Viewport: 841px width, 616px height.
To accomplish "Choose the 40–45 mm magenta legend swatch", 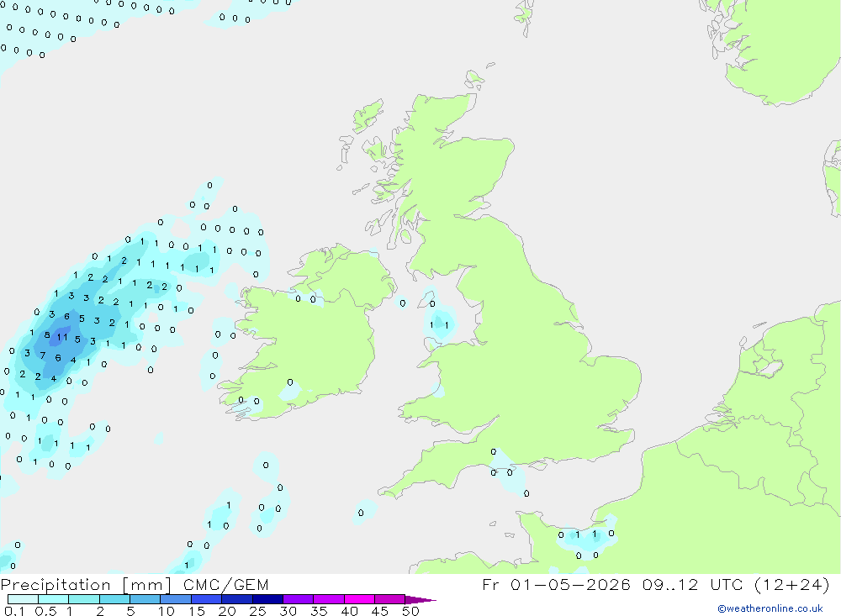I will tap(359, 599).
